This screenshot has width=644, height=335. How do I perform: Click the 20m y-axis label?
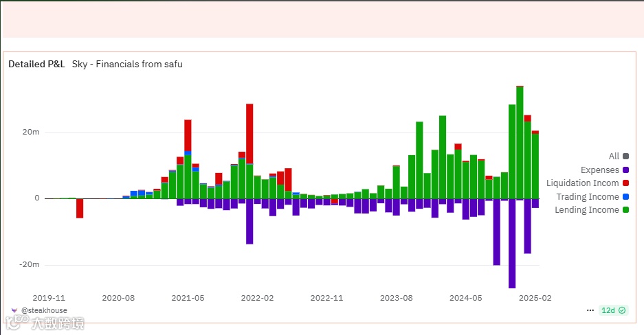(31, 132)
